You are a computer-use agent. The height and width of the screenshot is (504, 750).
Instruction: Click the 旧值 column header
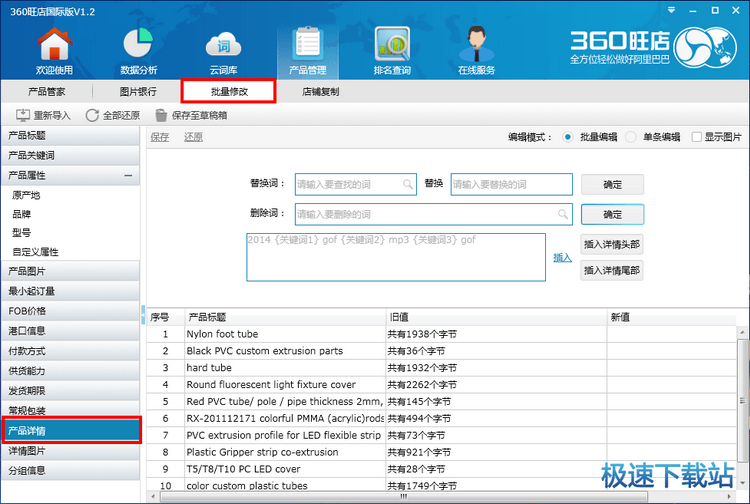496,317
